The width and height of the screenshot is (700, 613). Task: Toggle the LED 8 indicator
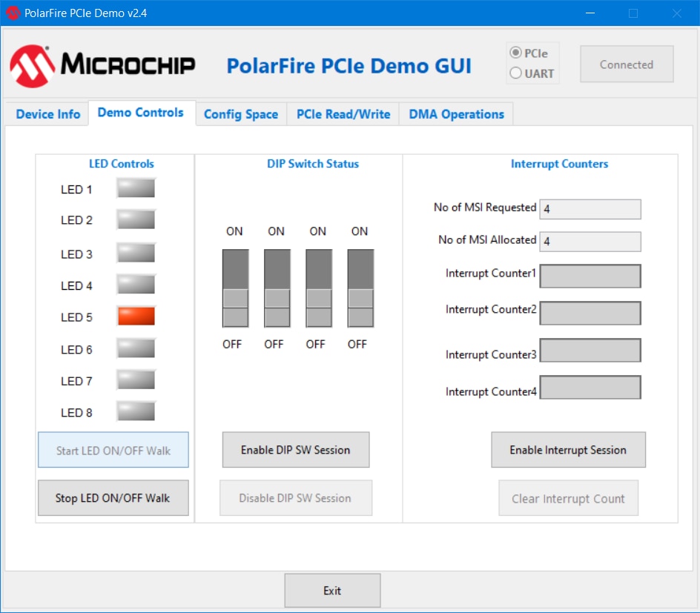pos(136,411)
